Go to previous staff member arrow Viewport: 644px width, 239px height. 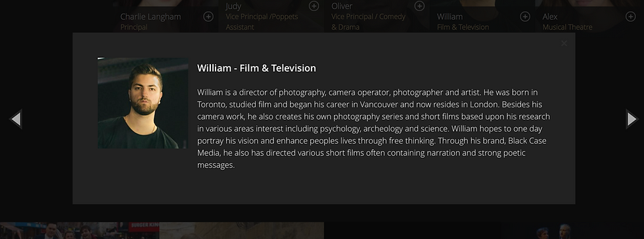[x=16, y=119]
